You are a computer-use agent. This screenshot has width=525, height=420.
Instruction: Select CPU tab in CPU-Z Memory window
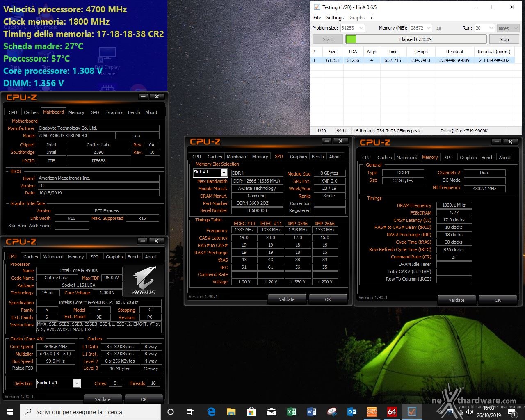click(x=367, y=157)
